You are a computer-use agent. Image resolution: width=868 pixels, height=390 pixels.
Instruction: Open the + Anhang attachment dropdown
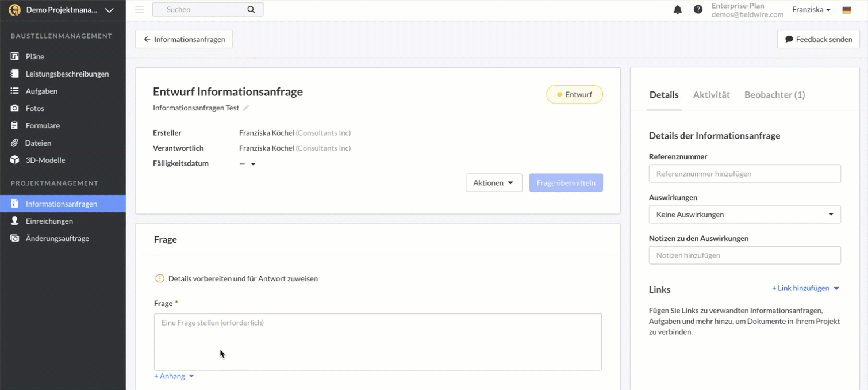coord(174,376)
